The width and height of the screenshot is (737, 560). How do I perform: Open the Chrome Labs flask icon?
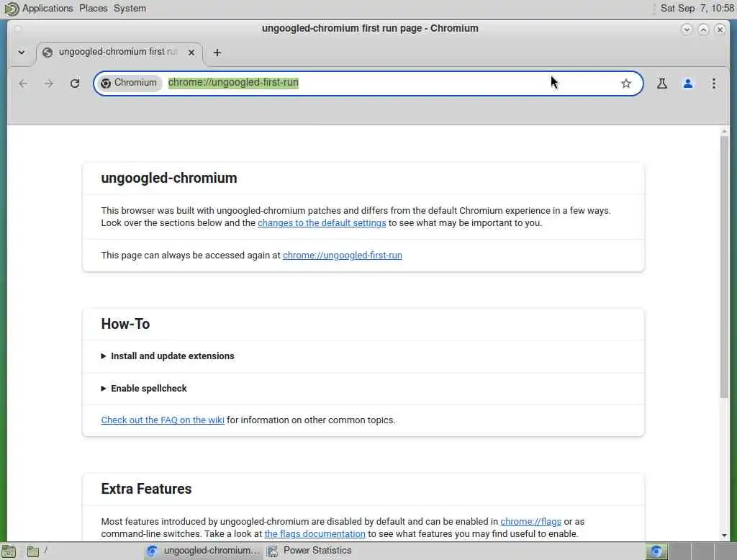[x=662, y=83]
